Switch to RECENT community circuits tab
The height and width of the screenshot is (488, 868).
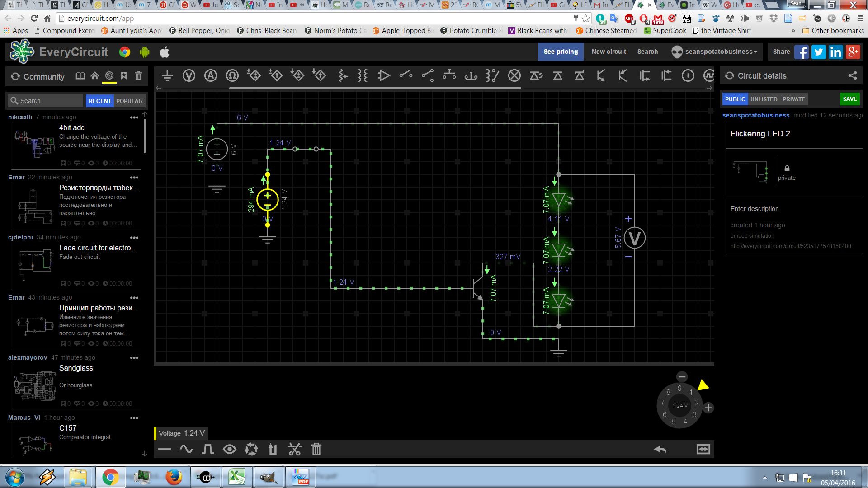99,100
